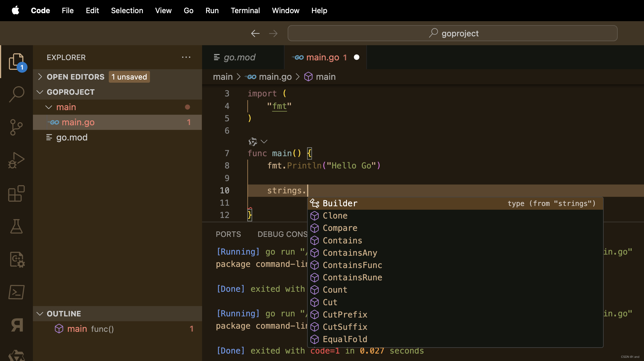Expand the Open Editors section
The image size is (644, 361).
(40, 77)
